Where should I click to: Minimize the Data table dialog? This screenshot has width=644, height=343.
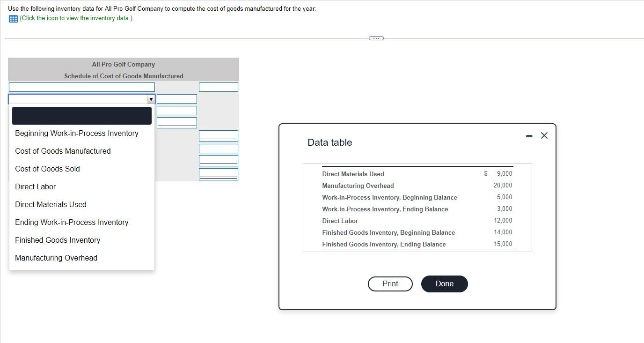click(529, 136)
